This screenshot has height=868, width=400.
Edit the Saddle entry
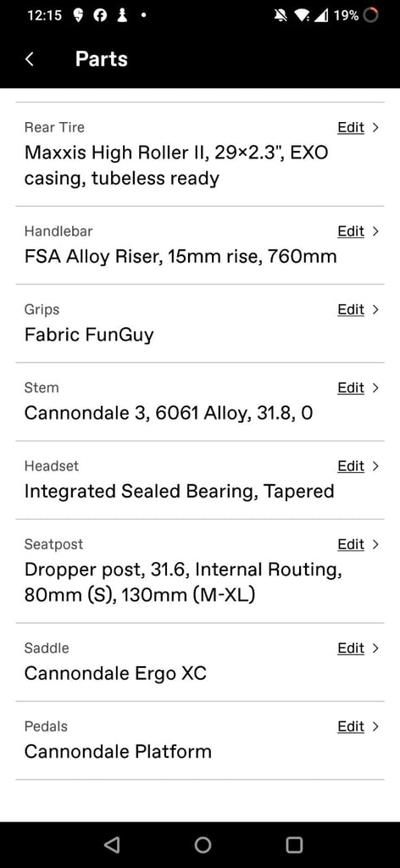pos(351,648)
